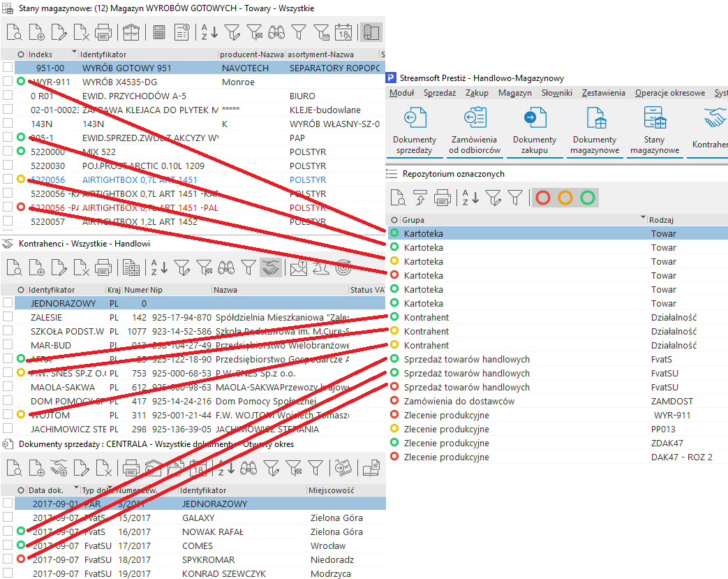The height and width of the screenshot is (579, 728).
Task: Select Zamówienia do dostawców row in Repozytorium
Action: 557,401
